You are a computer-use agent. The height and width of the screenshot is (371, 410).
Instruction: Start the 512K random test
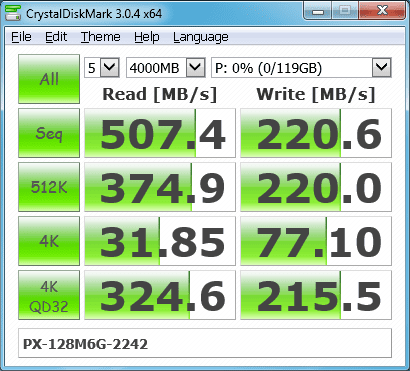pyautogui.click(x=49, y=187)
